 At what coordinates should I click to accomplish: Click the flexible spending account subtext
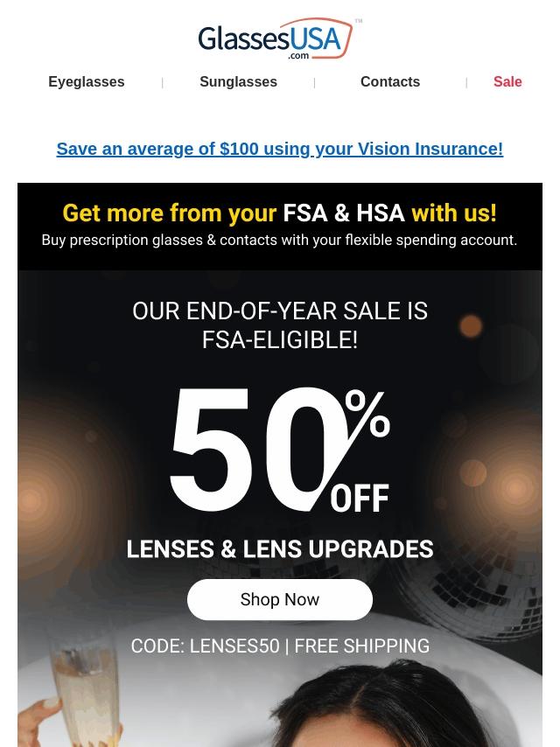[279, 240]
